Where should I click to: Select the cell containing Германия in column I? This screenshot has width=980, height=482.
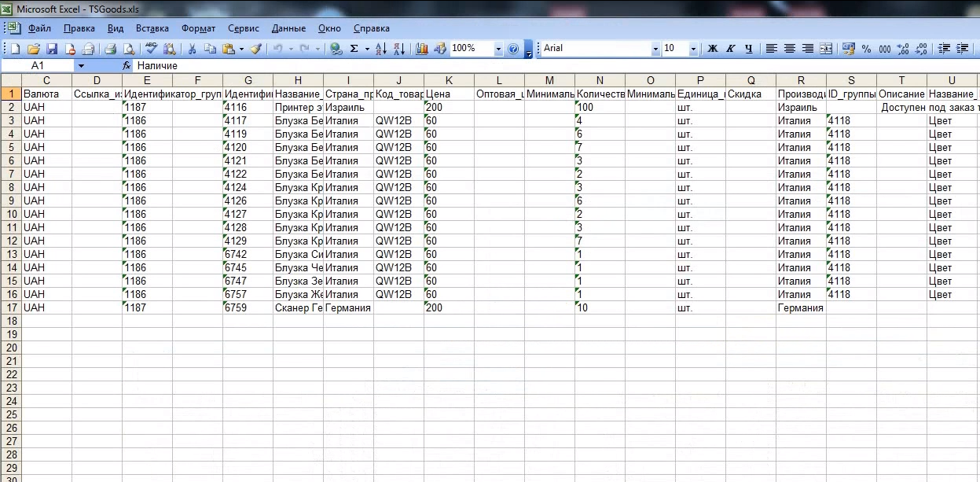coord(348,308)
